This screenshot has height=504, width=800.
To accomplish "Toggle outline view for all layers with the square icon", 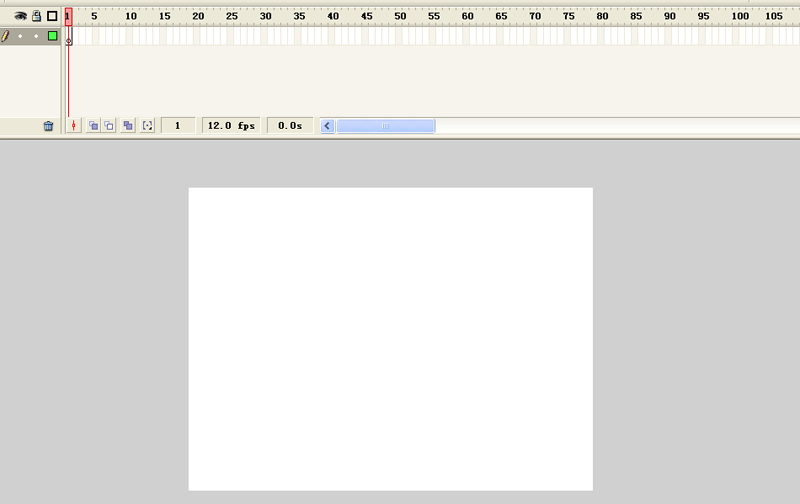I will pyautogui.click(x=52, y=16).
